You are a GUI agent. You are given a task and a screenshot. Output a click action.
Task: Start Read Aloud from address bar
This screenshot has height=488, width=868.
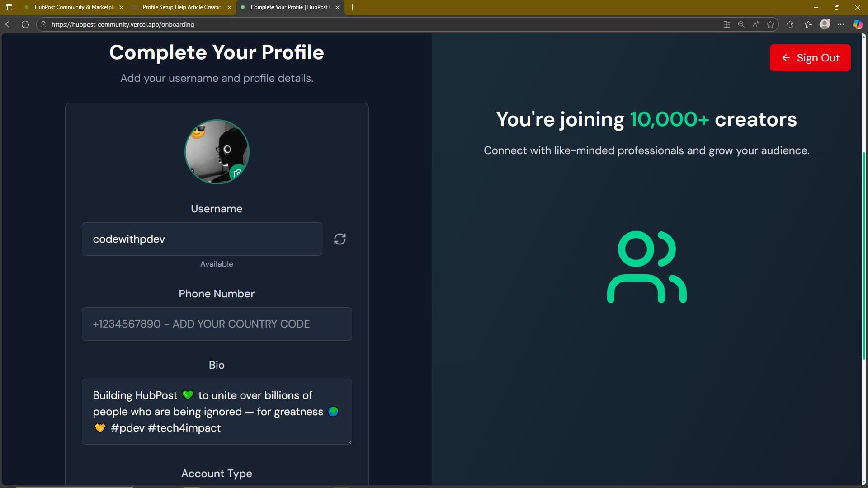756,24
